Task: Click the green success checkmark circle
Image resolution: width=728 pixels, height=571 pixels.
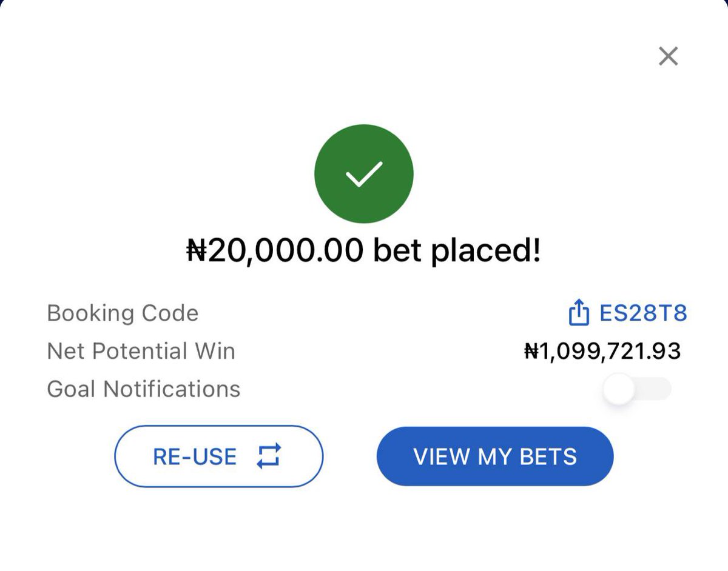Action: tap(363, 174)
